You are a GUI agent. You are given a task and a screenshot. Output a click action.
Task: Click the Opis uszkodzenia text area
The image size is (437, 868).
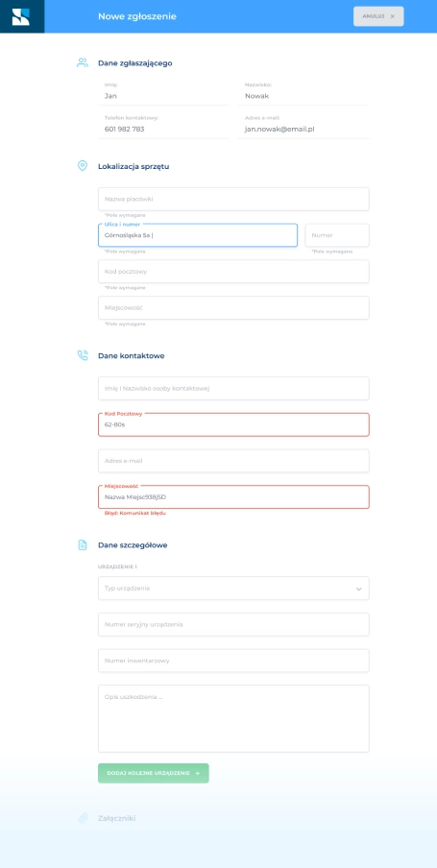pyautogui.click(x=233, y=718)
